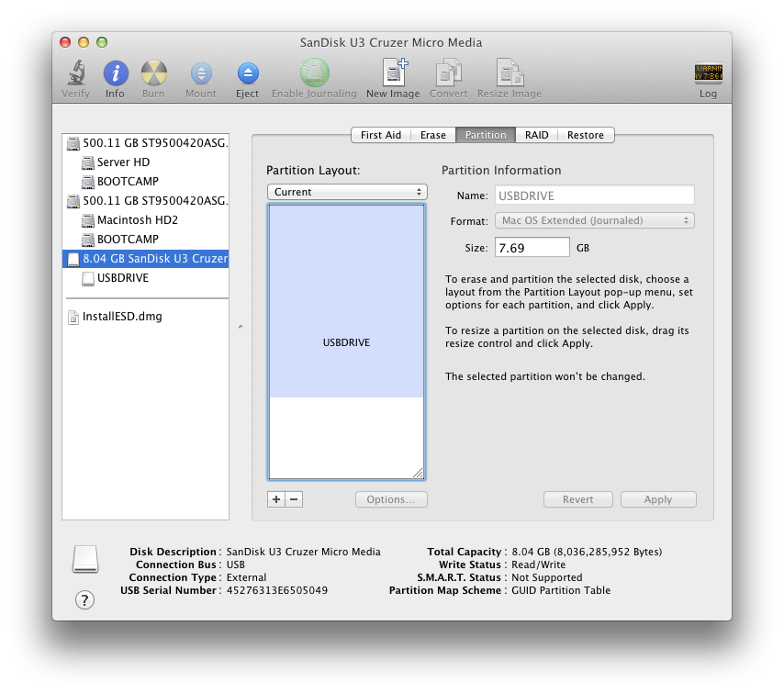Switch to the Erase tab
This screenshot has width=784, height=693.
[x=432, y=135]
